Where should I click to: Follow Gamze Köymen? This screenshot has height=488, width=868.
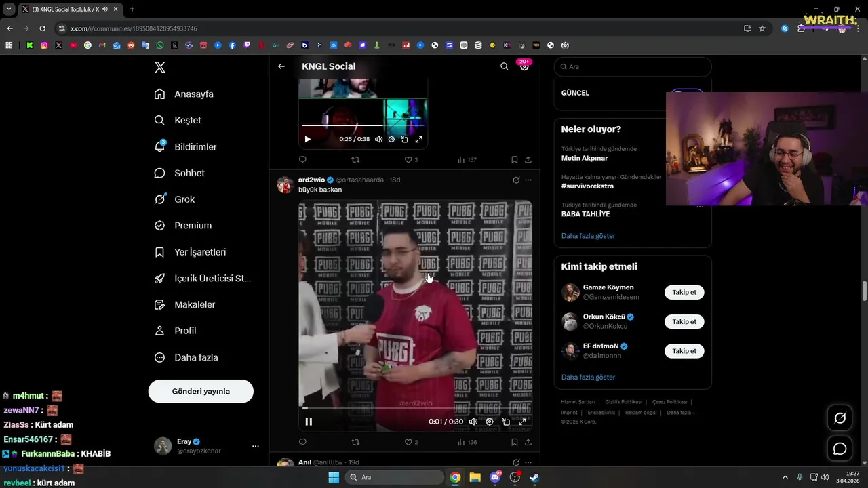click(684, 292)
